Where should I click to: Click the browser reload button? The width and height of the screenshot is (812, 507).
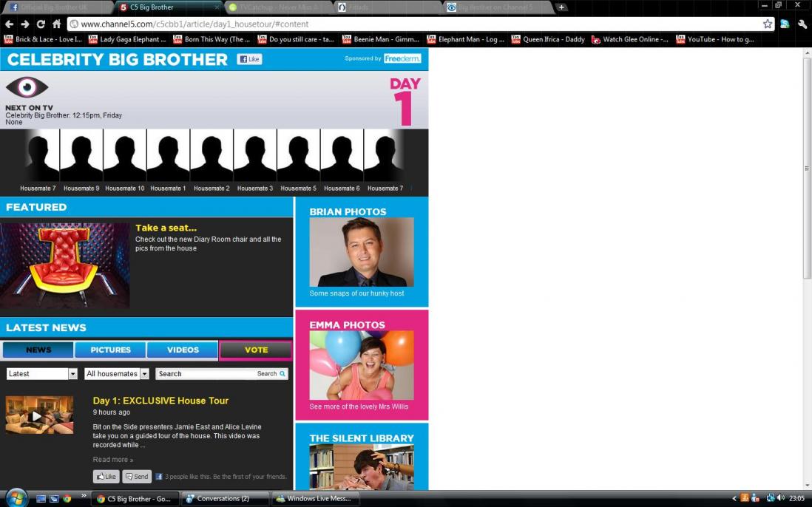coord(41,24)
